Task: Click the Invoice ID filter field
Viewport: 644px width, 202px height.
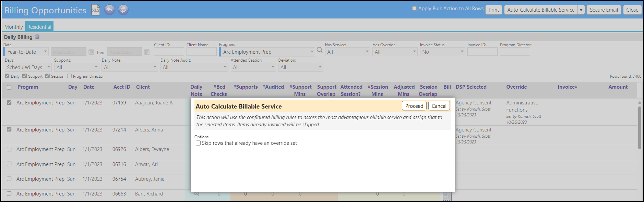Action: point(482,52)
